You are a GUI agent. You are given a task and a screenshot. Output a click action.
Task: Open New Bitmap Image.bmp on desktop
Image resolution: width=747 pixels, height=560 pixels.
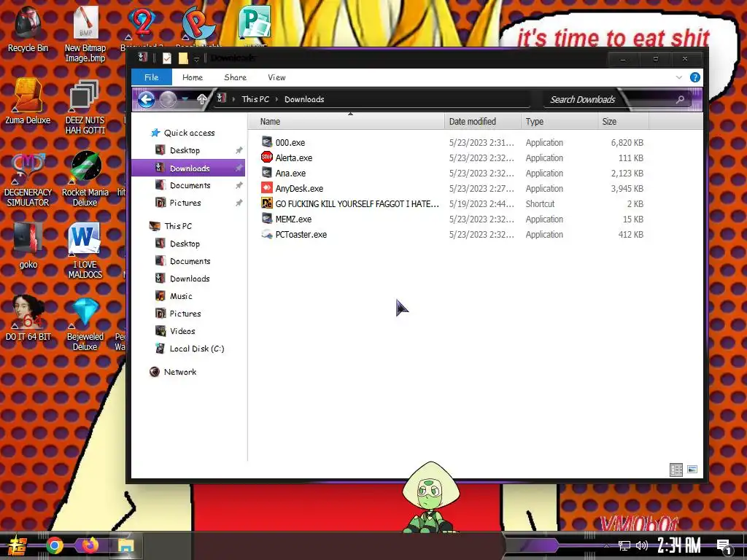click(x=85, y=34)
